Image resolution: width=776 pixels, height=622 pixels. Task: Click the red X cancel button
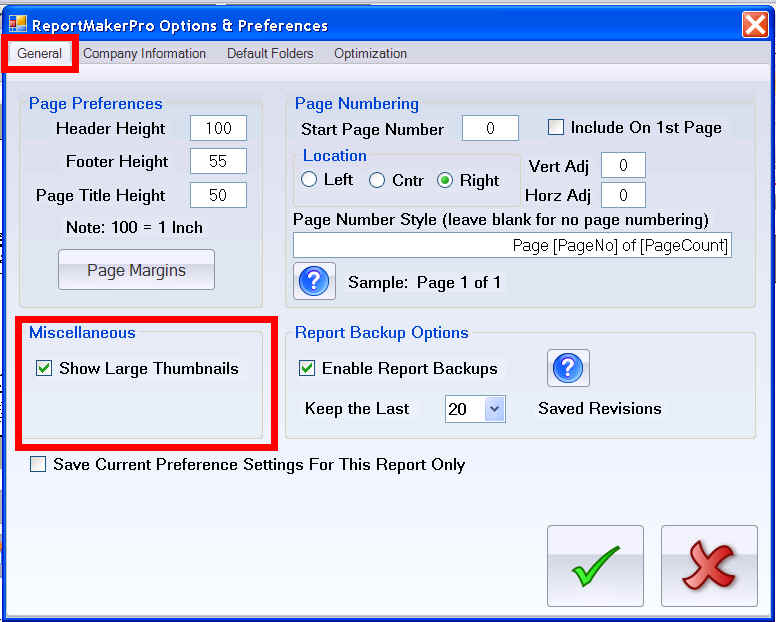pos(709,566)
